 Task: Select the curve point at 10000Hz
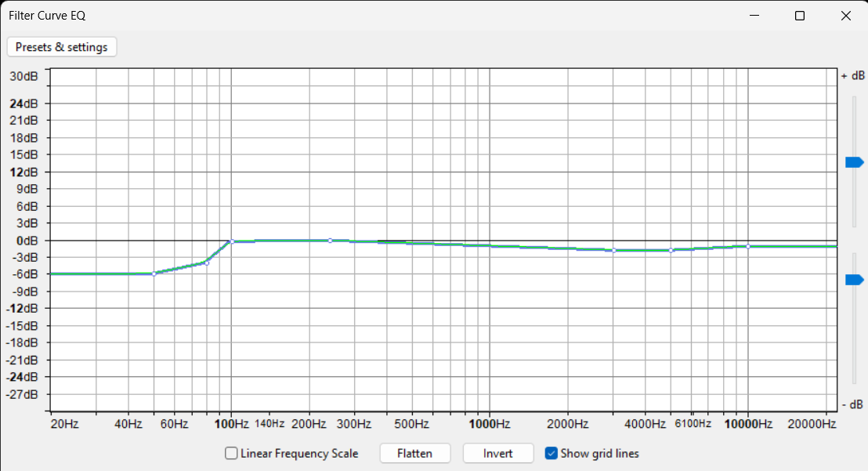pyautogui.click(x=748, y=246)
